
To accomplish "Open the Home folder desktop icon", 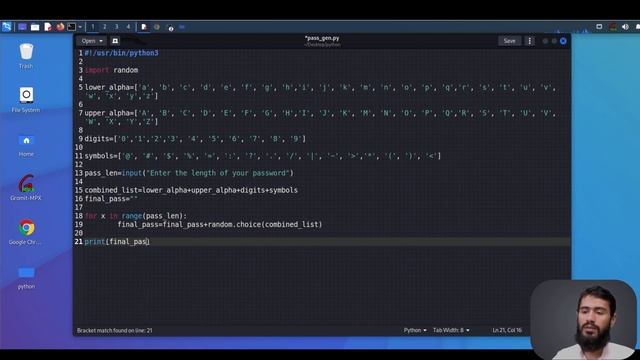I will [x=26, y=144].
